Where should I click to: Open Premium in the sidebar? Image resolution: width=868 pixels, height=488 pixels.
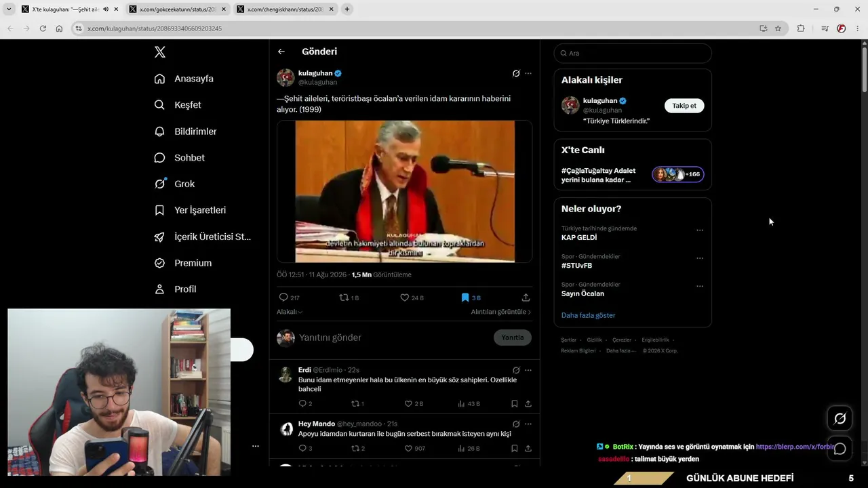pyautogui.click(x=183, y=263)
